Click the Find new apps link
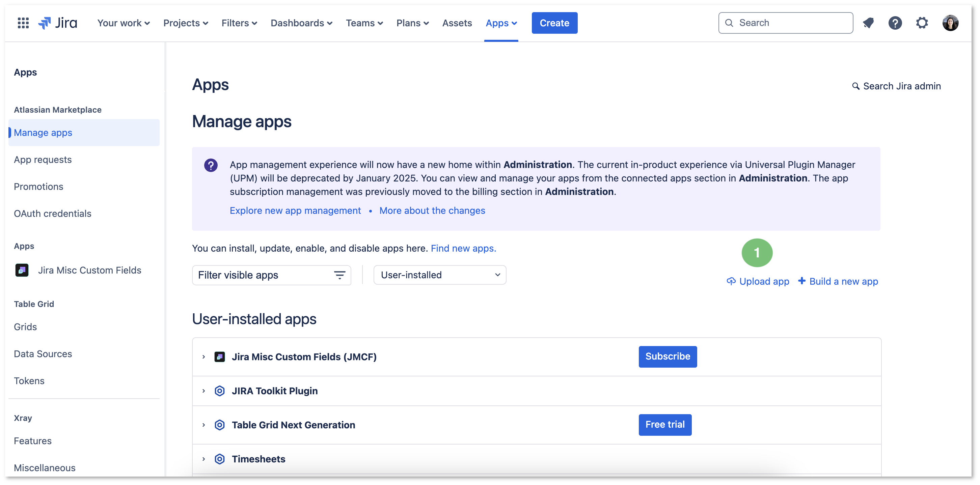The height and width of the screenshot is (485, 980). pyautogui.click(x=463, y=248)
